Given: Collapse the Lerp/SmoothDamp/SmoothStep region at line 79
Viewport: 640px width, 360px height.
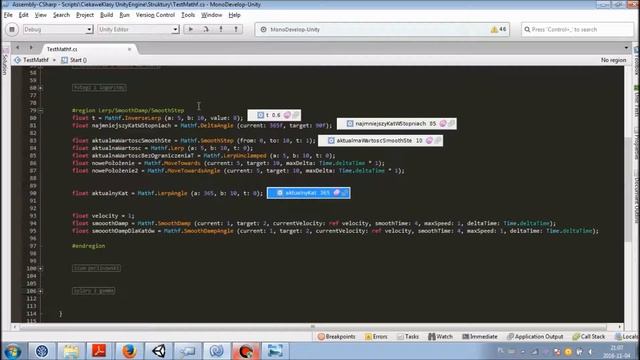Looking at the screenshot, I should point(41,111).
